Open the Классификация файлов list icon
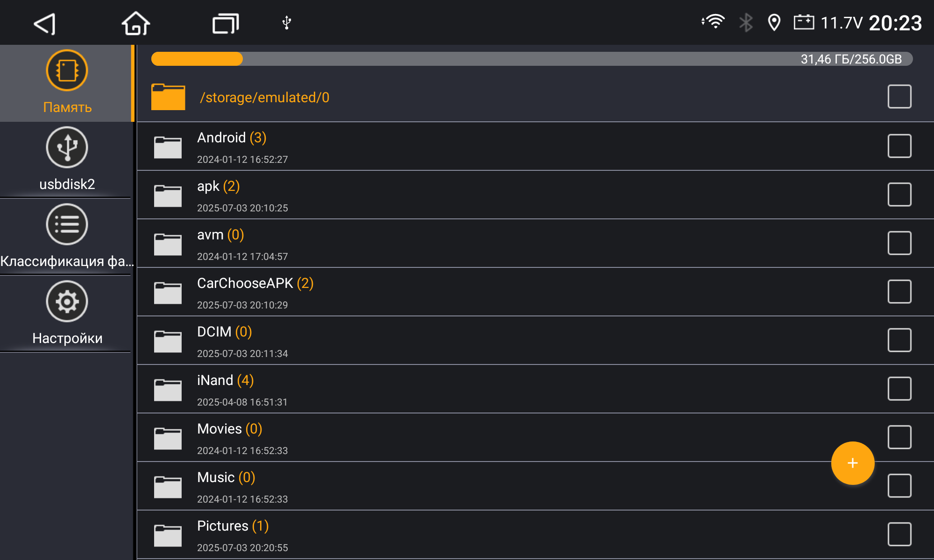This screenshot has height=560, width=934. point(67,224)
